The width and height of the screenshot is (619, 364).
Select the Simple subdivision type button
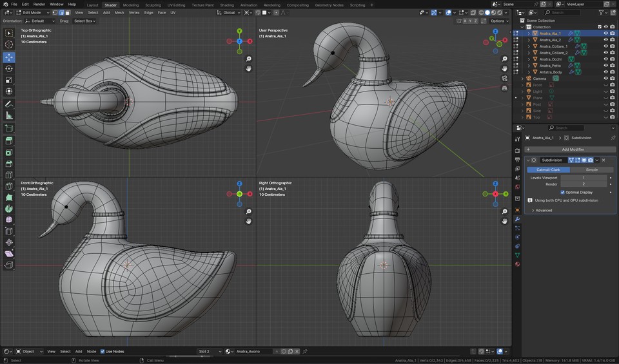tap(591, 169)
